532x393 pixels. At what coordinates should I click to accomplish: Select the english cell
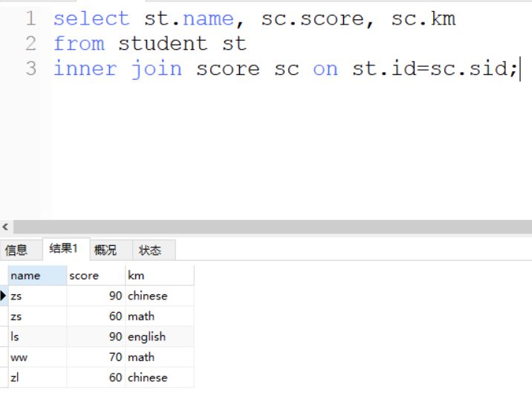pos(160,337)
